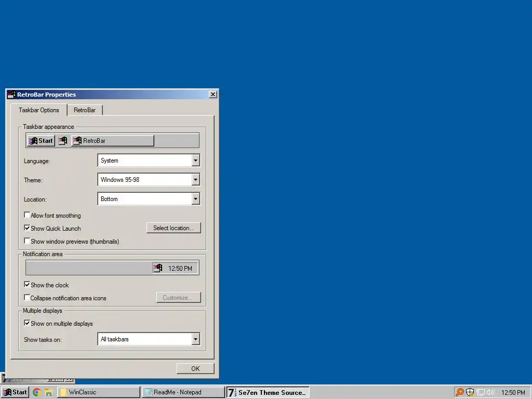
Task: Click the Start button on the taskbar
Action: click(x=15, y=392)
